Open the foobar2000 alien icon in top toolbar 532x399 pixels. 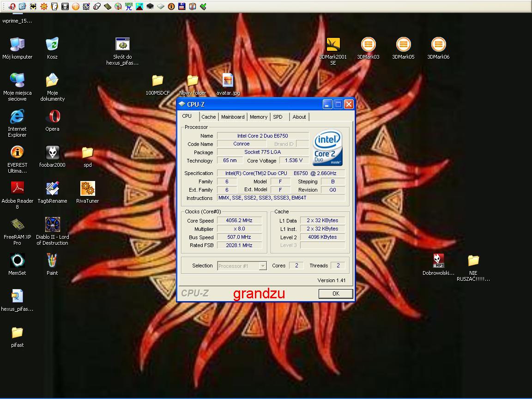[x=65, y=6]
